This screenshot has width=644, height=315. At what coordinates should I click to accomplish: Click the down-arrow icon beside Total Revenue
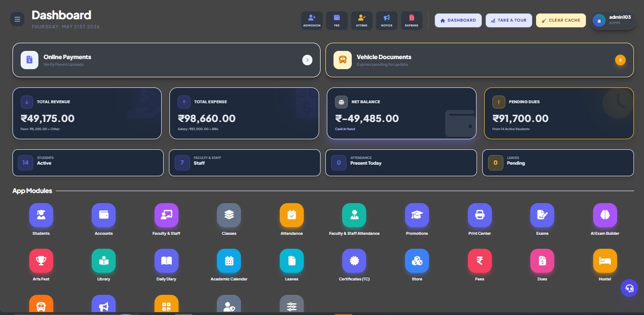(27, 102)
